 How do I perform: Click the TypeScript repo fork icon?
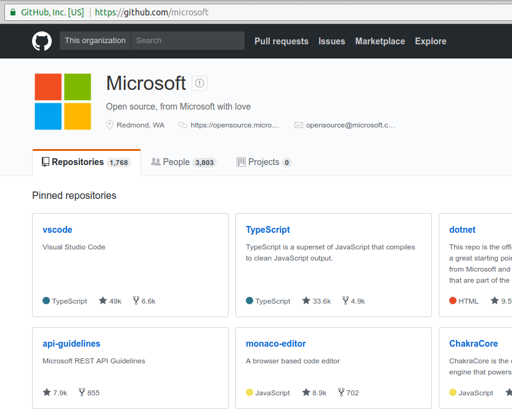pos(346,301)
